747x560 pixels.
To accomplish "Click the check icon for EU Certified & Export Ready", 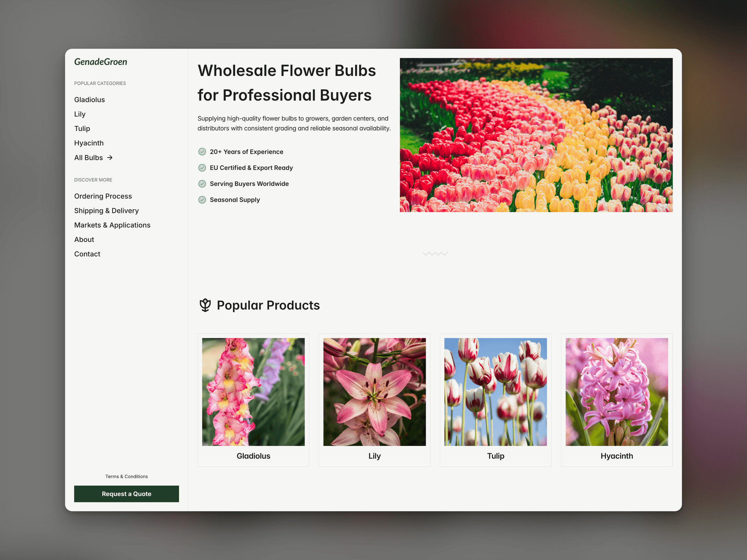I will [x=202, y=168].
